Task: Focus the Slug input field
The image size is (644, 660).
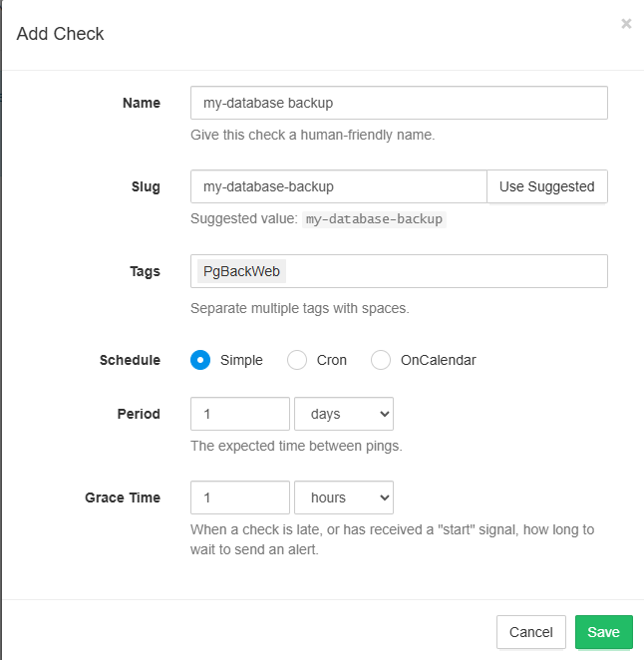Action: (338, 186)
